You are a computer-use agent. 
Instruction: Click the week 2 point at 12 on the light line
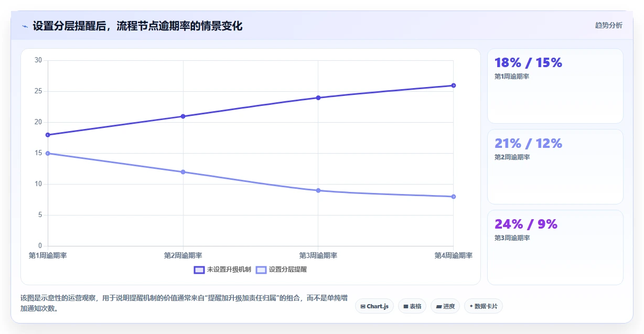tap(183, 172)
